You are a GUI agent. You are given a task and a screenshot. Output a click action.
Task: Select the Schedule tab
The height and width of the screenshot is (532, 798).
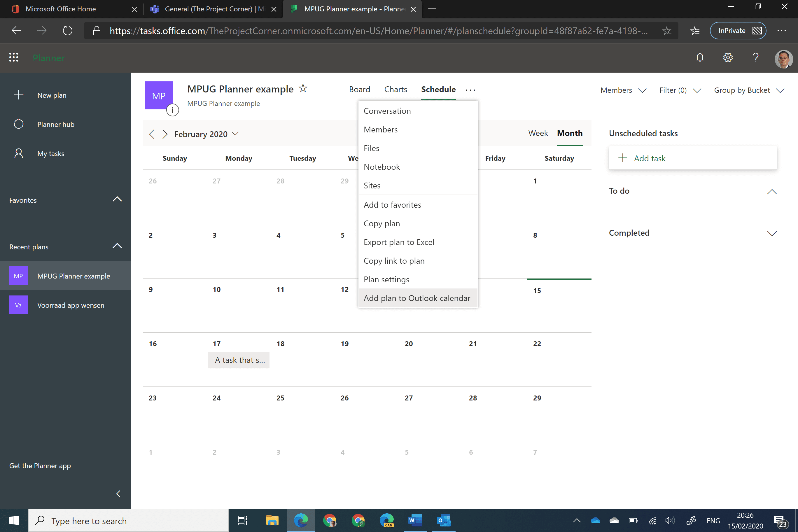[x=438, y=89]
